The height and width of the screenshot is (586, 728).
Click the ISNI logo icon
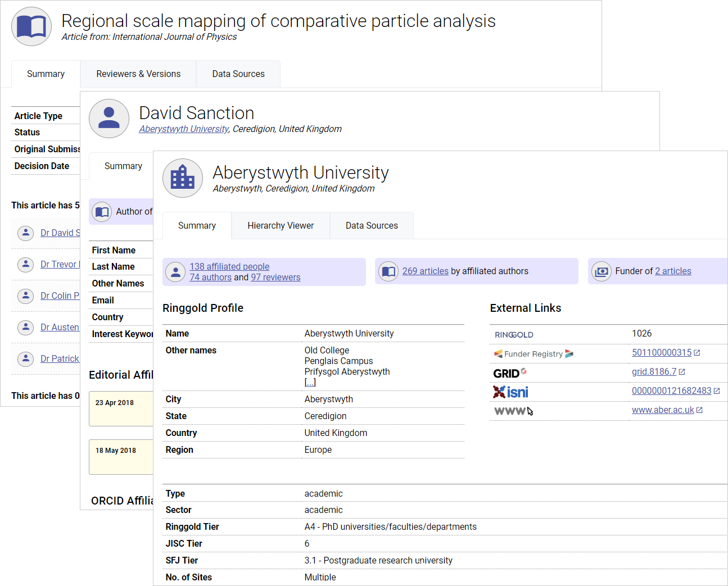(510, 392)
